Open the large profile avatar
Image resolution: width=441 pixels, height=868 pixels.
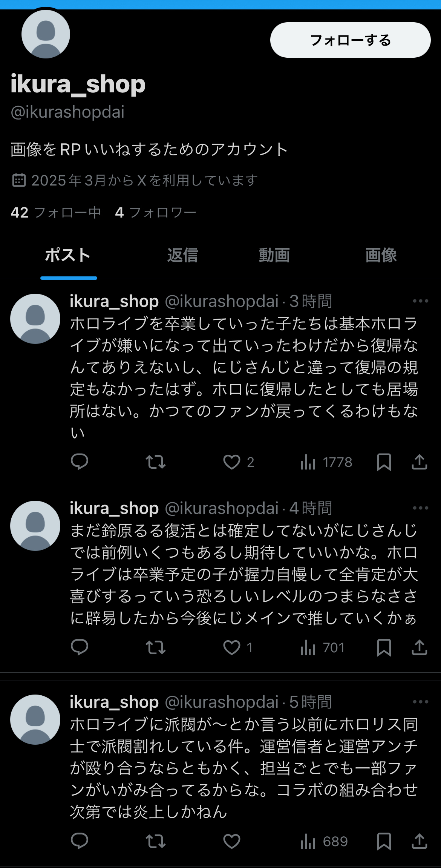[46, 34]
